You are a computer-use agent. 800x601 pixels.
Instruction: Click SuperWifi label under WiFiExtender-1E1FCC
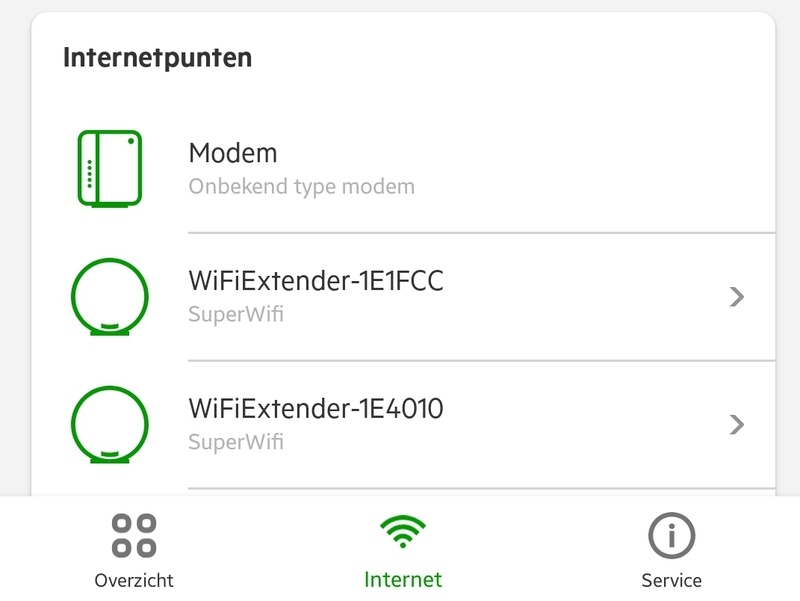[236, 315]
